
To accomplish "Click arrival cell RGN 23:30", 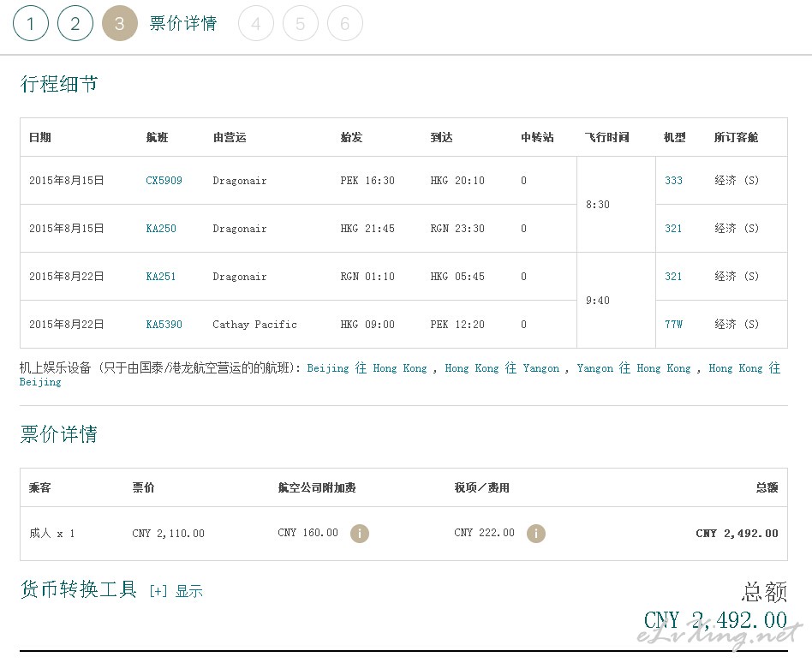I will pyautogui.click(x=457, y=229).
